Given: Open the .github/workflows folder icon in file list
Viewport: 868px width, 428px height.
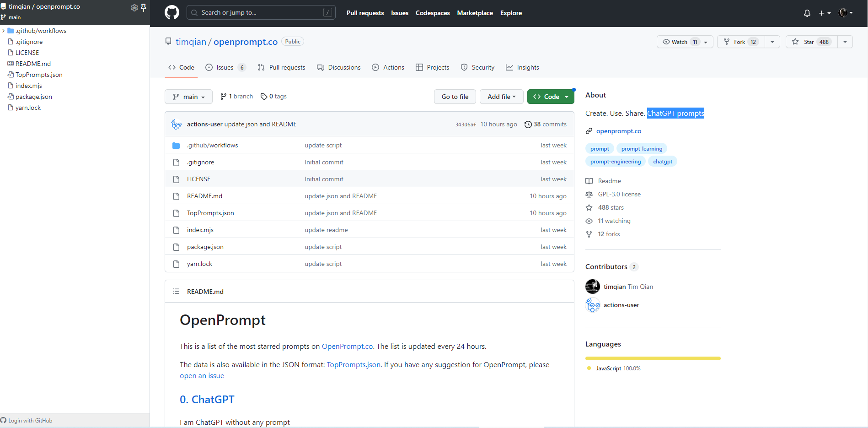Looking at the screenshot, I should 176,145.
